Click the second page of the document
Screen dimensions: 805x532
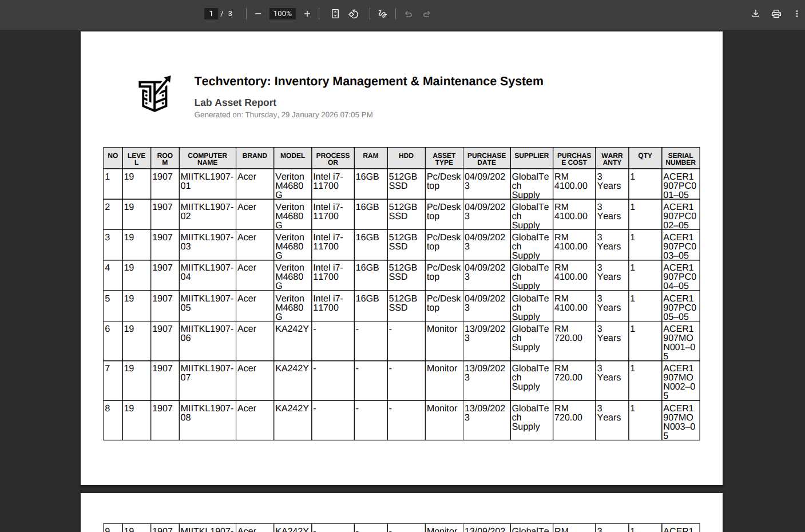[x=400, y=512]
